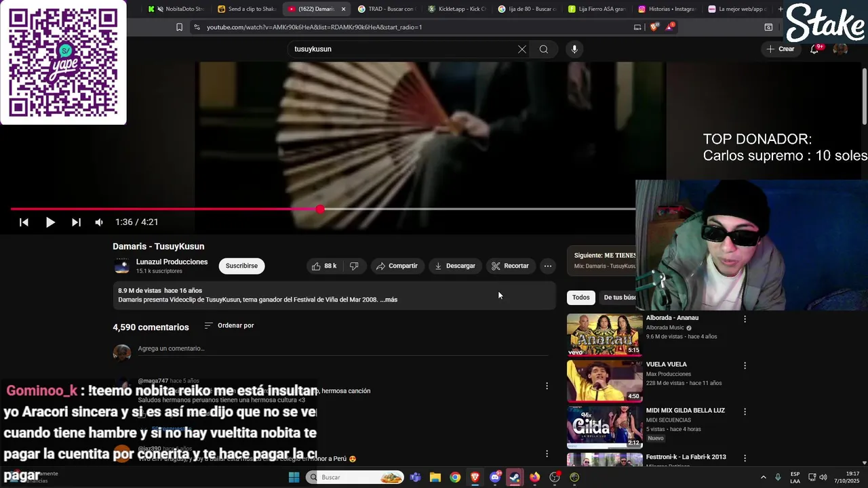Open account avatar menu at top right
Image resolution: width=868 pixels, height=488 pixels.
click(x=840, y=49)
